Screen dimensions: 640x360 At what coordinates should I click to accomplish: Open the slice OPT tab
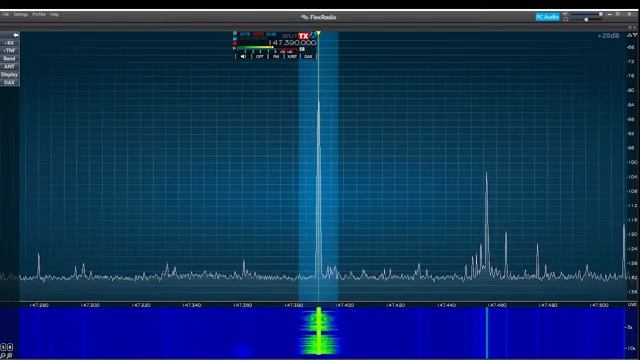260,56
